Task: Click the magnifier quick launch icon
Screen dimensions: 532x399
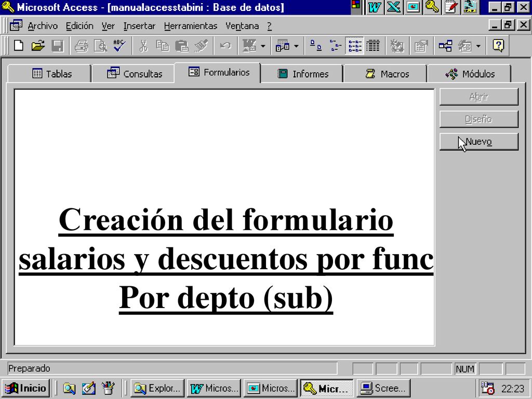Action: pos(69,388)
